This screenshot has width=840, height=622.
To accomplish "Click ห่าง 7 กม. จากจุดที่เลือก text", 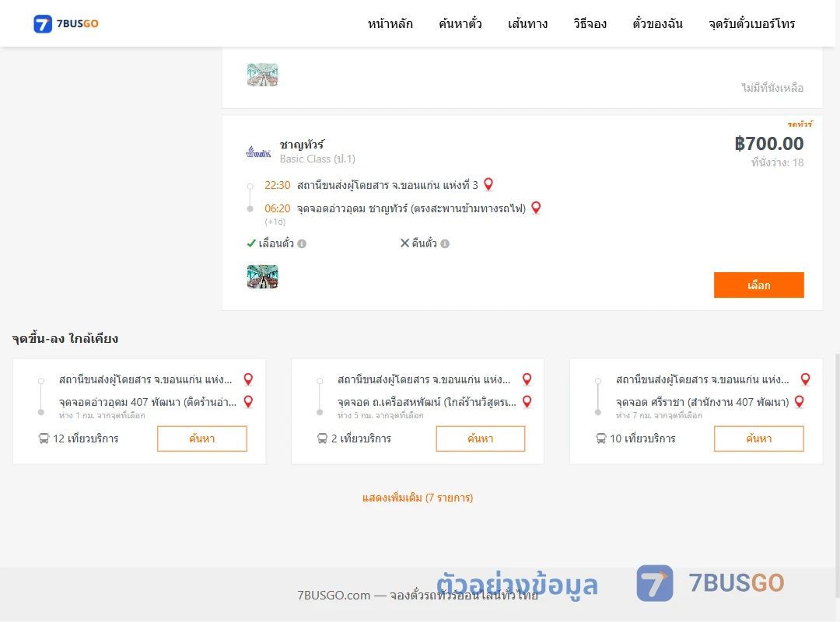I will point(659,415).
